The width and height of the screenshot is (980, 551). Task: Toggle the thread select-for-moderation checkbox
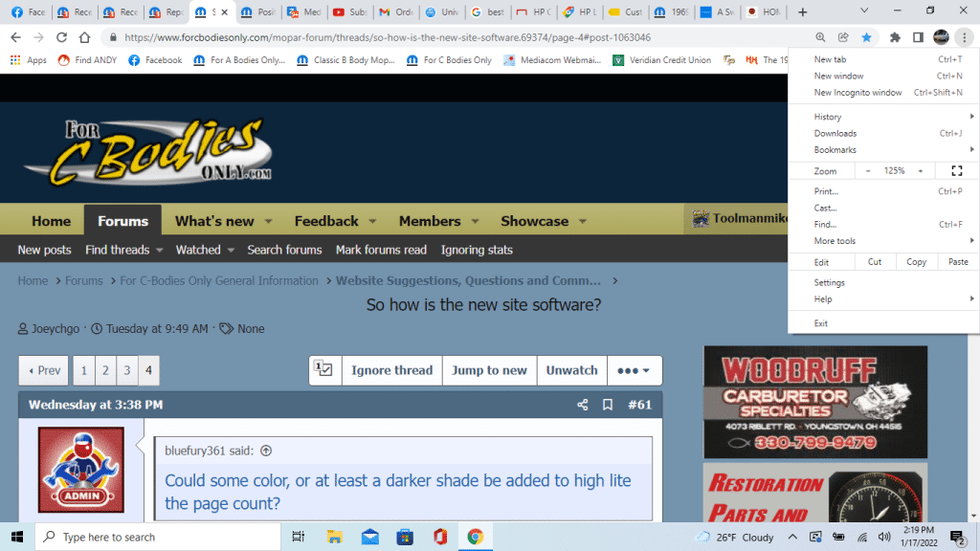coord(323,370)
